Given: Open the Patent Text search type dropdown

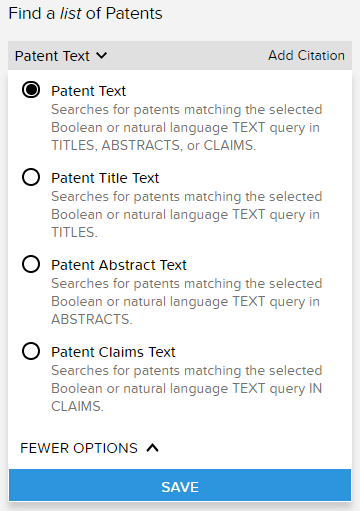Looking at the screenshot, I should [61, 56].
